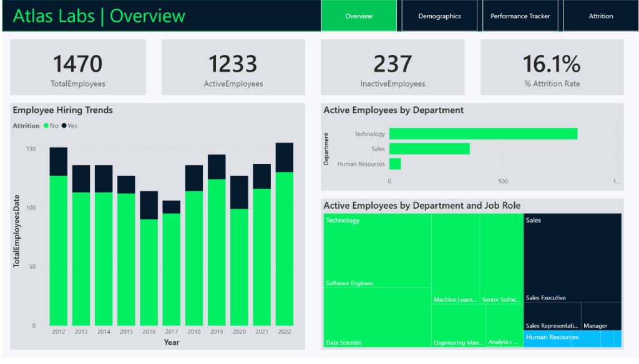This screenshot has height=364, width=639.
Task: Click the 16.1% Attrition Rate card
Action: (x=552, y=67)
